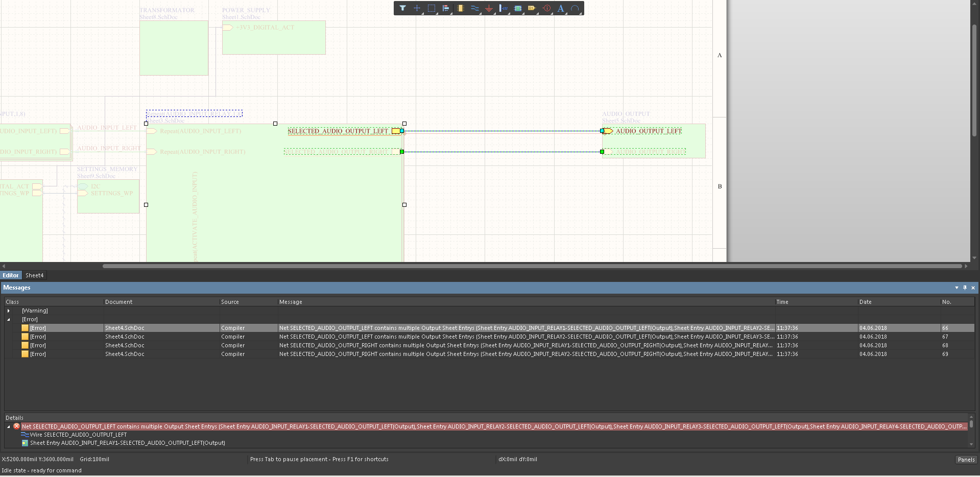Expand the [Warning] message group
980x477 pixels.
coord(8,311)
